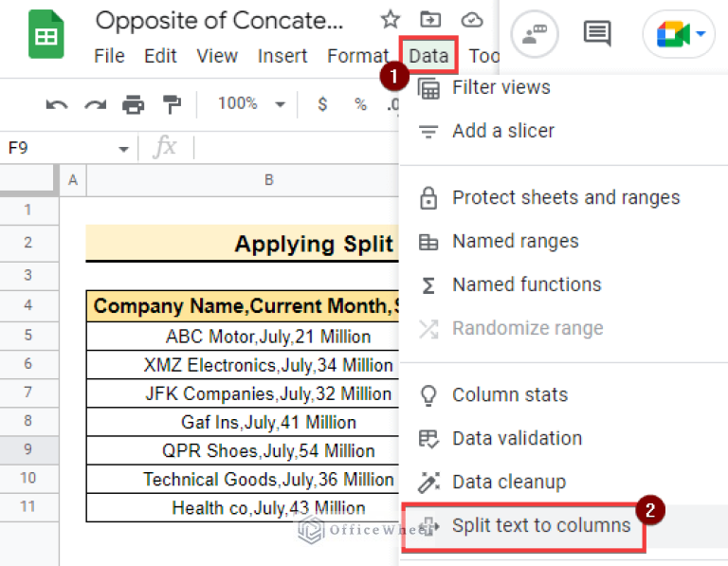
Task: Click the move to folder icon
Action: (x=430, y=20)
